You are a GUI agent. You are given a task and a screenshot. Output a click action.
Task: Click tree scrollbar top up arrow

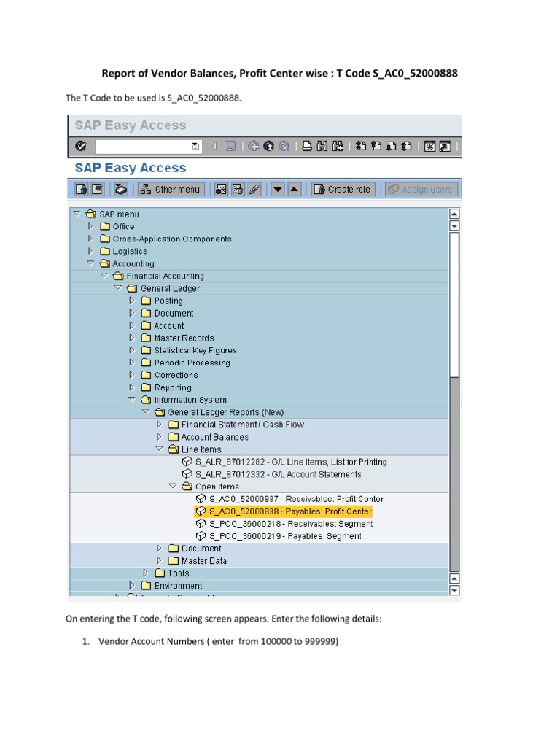(x=454, y=214)
